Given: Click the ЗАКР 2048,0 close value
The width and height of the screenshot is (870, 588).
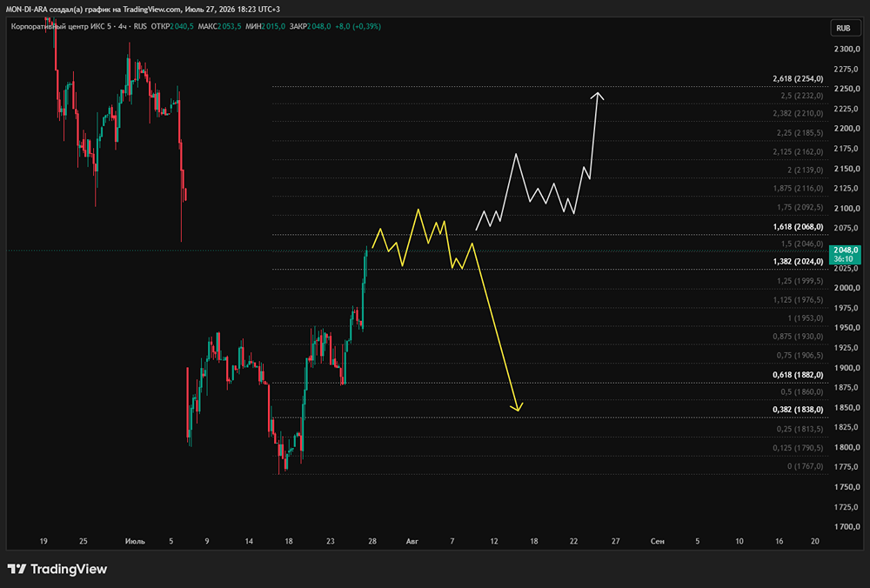Looking at the screenshot, I should coord(311,26).
